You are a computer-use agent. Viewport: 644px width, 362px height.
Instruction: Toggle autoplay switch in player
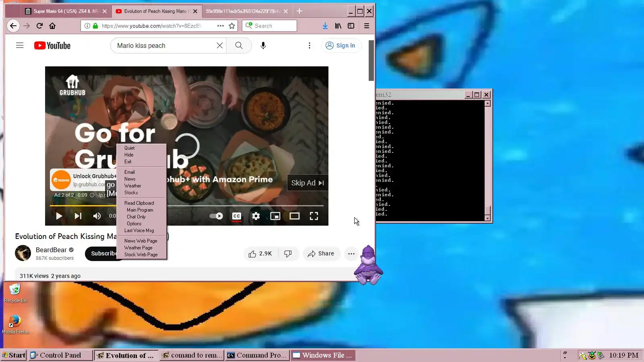pos(216,216)
